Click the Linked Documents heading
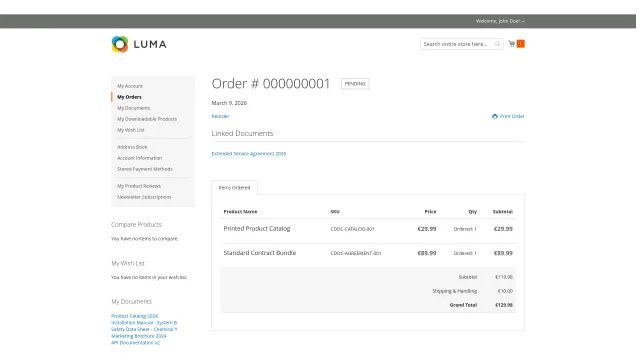Viewport: 640px width, 360px height. click(x=242, y=133)
